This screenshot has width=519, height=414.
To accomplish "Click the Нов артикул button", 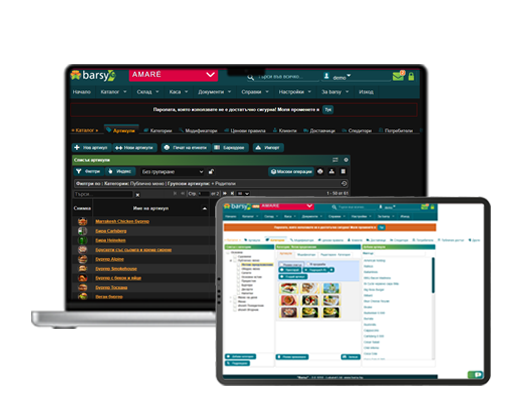I will [x=91, y=148].
